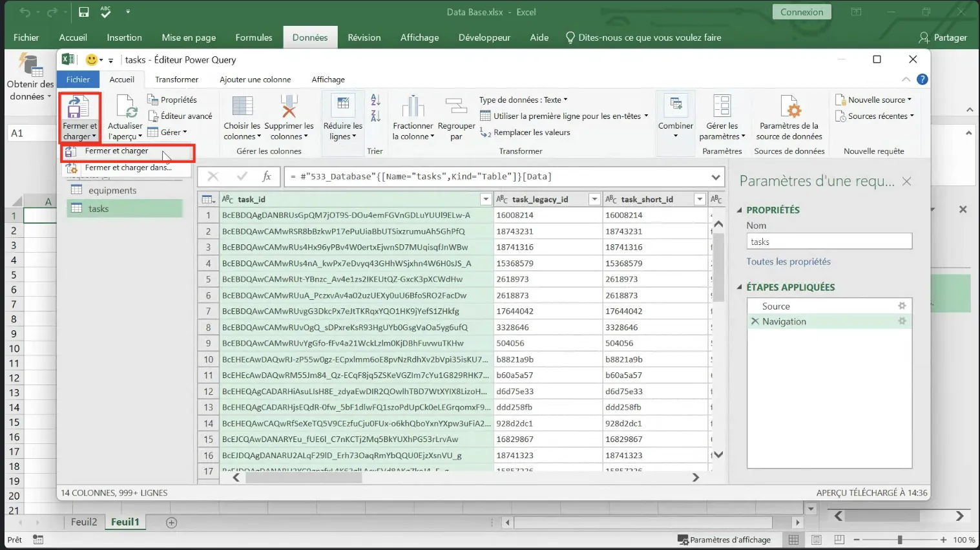This screenshot has height=550, width=980.
Task: Open gear settings for Source step
Action: pos(902,306)
